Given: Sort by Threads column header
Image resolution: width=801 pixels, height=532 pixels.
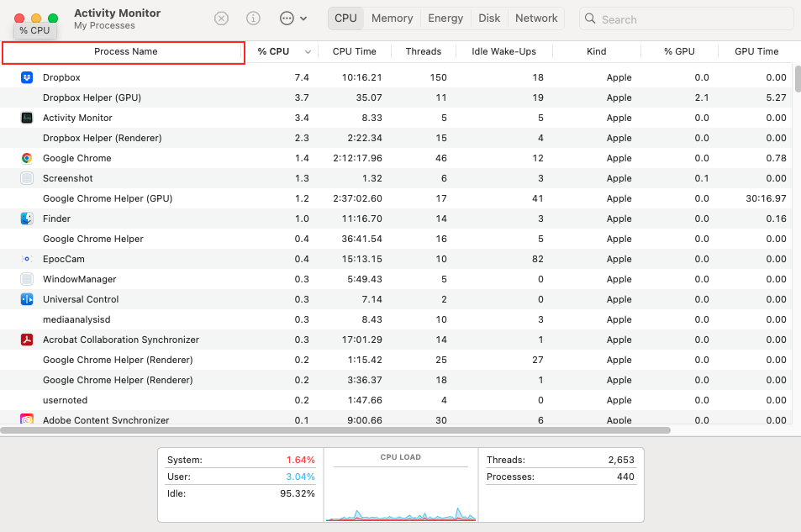Looking at the screenshot, I should pos(424,51).
